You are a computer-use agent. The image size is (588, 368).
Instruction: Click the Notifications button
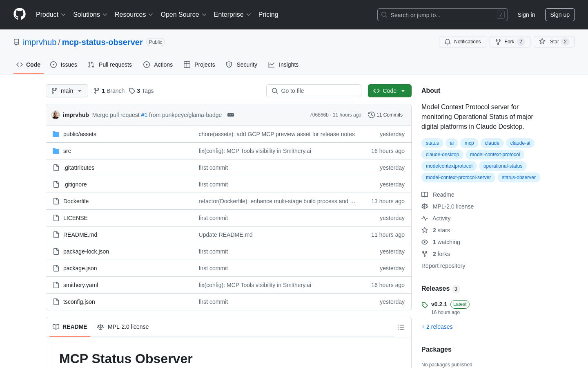coord(463,42)
